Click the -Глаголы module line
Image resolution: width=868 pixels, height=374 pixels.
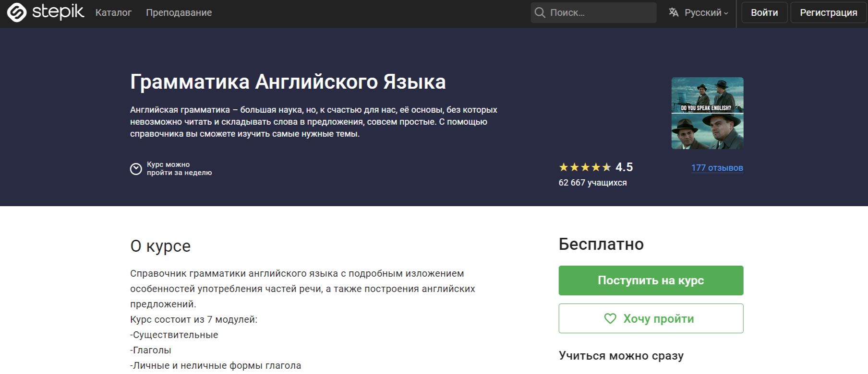click(x=151, y=350)
